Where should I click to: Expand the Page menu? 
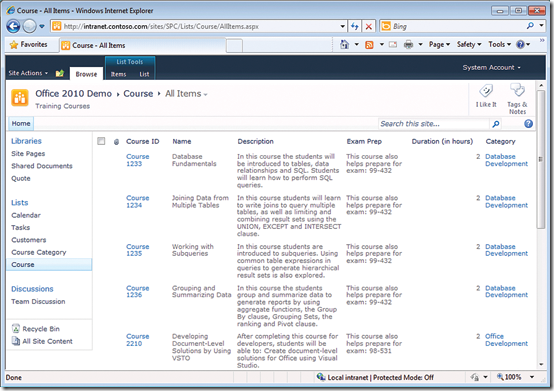(x=439, y=45)
